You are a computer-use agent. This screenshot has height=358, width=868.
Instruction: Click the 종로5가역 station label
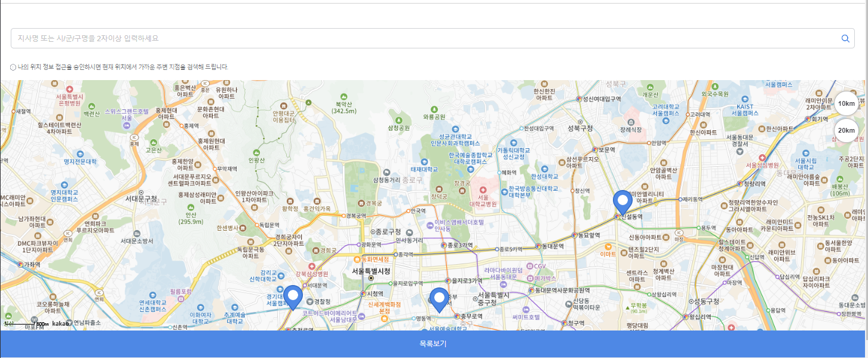tap(511, 249)
